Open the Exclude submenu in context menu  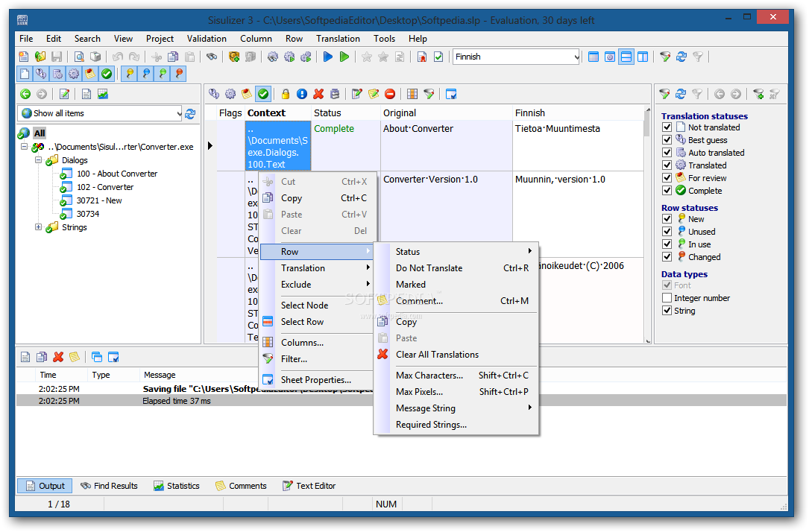pos(317,285)
